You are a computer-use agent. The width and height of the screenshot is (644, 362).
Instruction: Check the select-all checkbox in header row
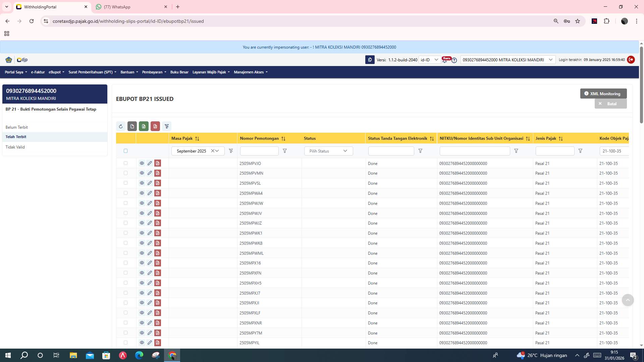(126, 151)
